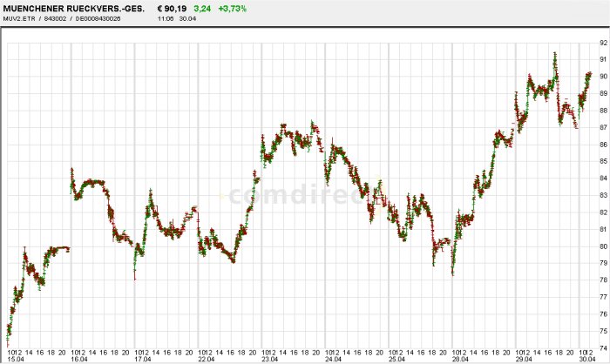Click the 29.04 date label on time axis
610x364 pixels.
(x=524, y=360)
